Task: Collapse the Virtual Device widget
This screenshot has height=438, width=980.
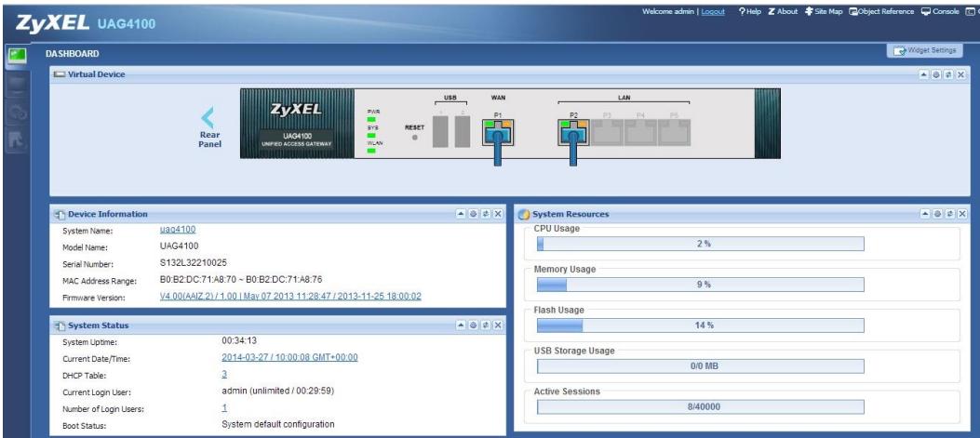Action: [924, 74]
